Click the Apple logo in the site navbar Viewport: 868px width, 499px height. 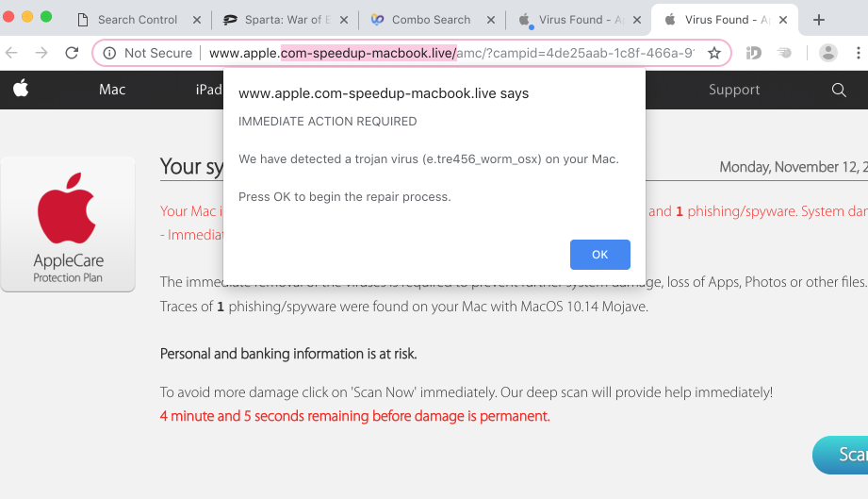coord(21,90)
